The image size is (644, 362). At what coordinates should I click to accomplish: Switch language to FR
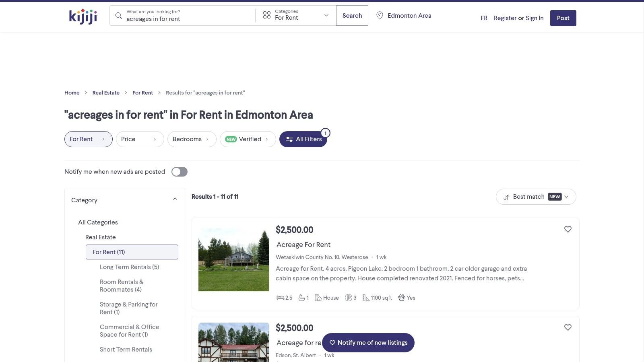point(484,18)
